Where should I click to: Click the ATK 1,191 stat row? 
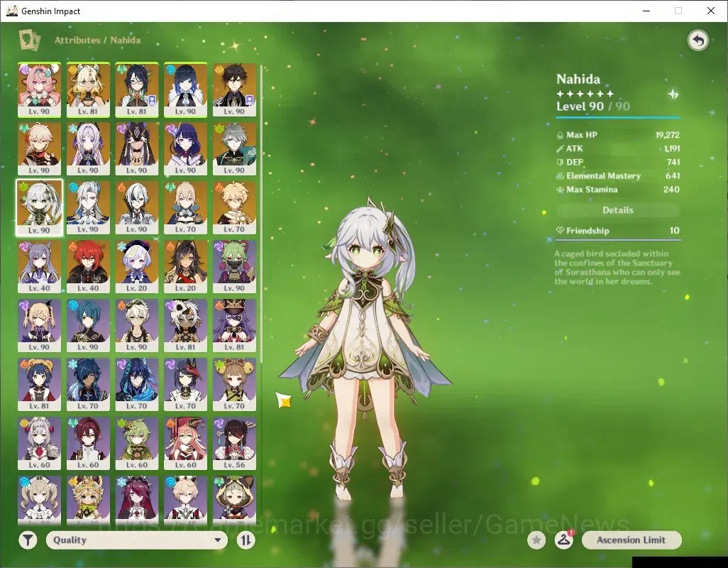[618, 148]
